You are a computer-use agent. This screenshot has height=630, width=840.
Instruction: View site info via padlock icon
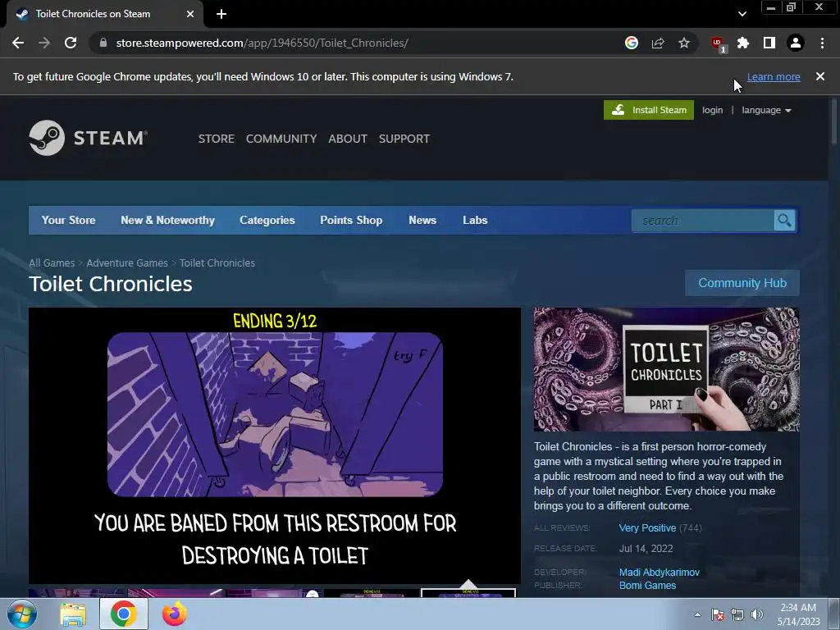coord(103,43)
